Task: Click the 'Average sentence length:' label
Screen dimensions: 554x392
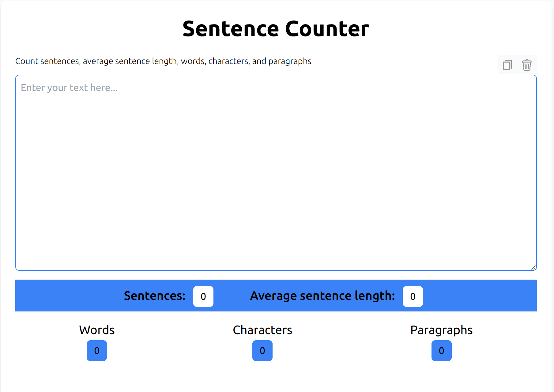Action: [322, 296]
